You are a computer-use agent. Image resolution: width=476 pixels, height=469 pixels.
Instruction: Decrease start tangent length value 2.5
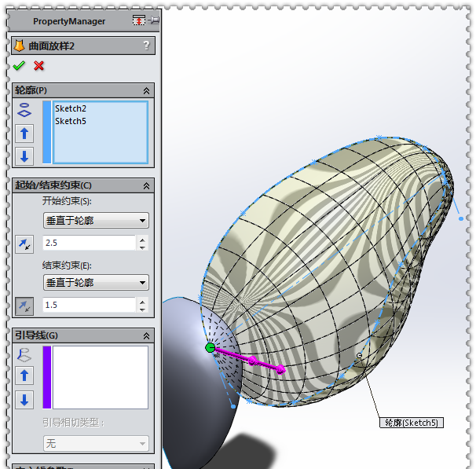142,247
